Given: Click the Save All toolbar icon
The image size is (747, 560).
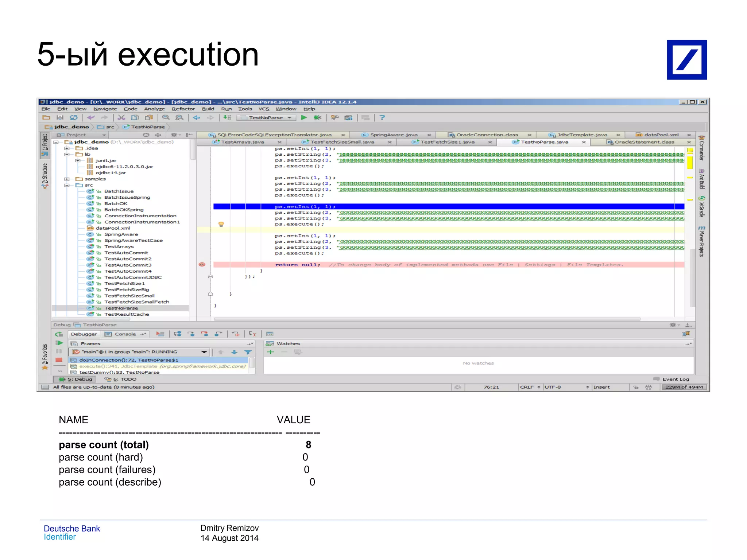Looking at the screenshot, I should tap(60, 117).
